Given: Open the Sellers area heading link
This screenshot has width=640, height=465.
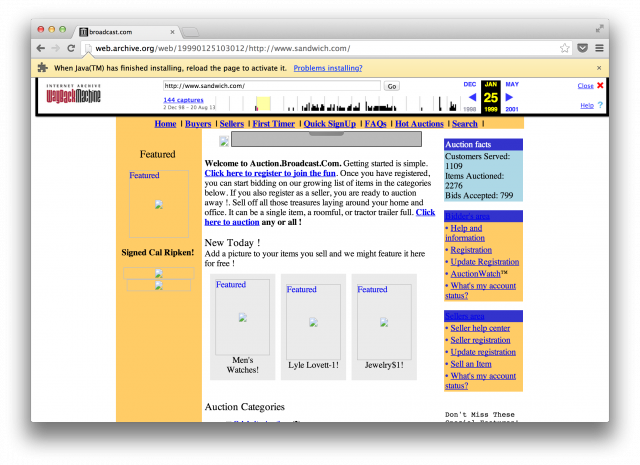Looking at the screenshot, I should coord(464,316).
